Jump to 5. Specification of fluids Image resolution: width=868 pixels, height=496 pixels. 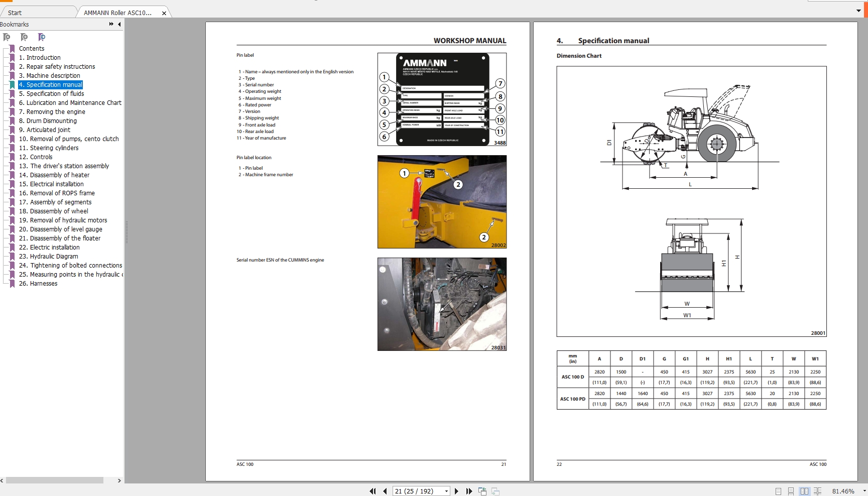tap(51, 94)
